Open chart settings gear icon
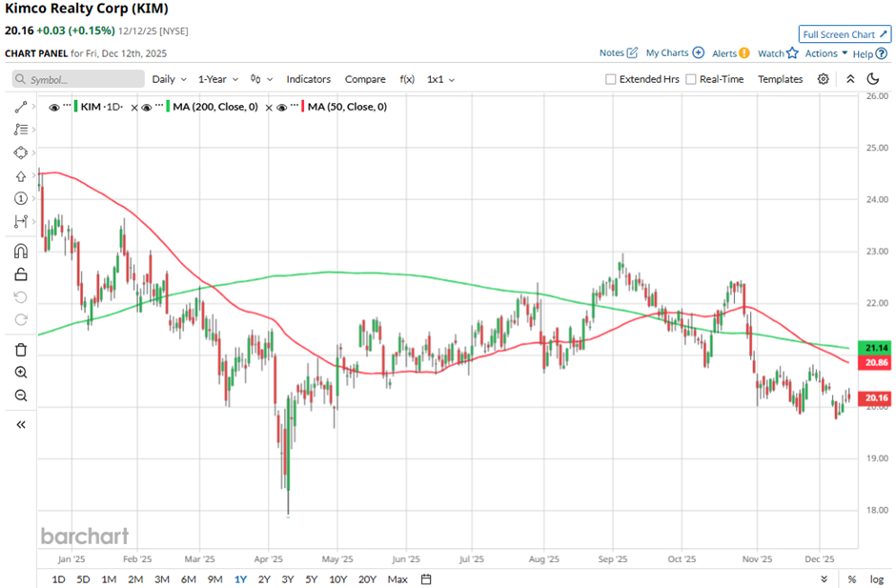The image size is (896, 588). coord(823,79)
